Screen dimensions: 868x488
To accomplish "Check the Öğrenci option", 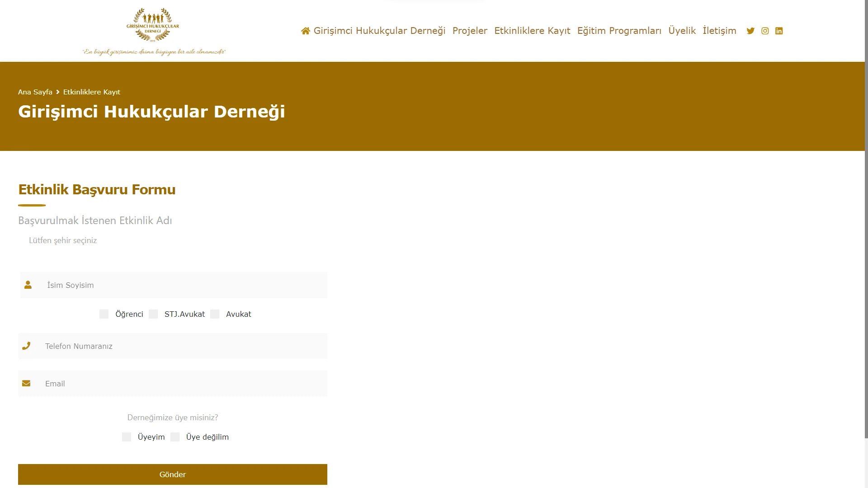I will click(x=104, y=314).
